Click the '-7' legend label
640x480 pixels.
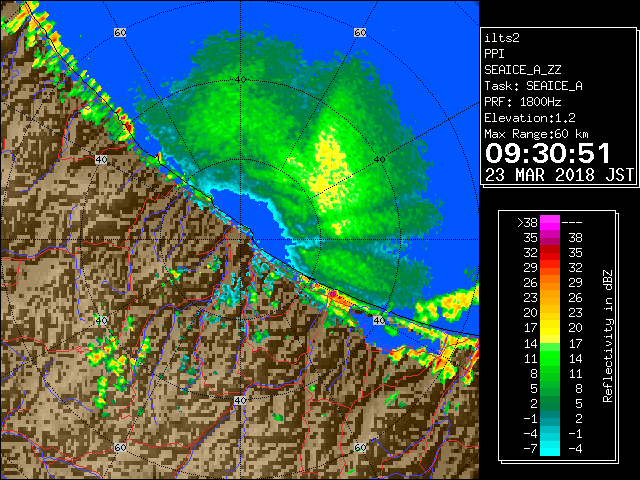pos(530,449)
